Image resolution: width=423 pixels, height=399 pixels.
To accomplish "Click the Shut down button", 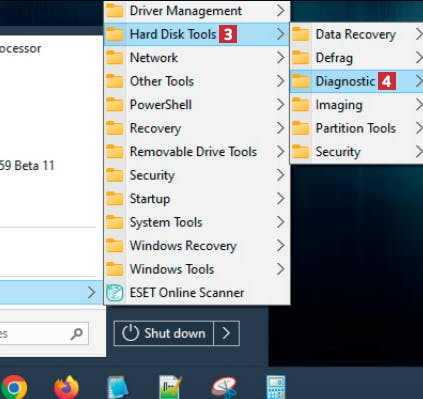I will click(x=164, y=333).
